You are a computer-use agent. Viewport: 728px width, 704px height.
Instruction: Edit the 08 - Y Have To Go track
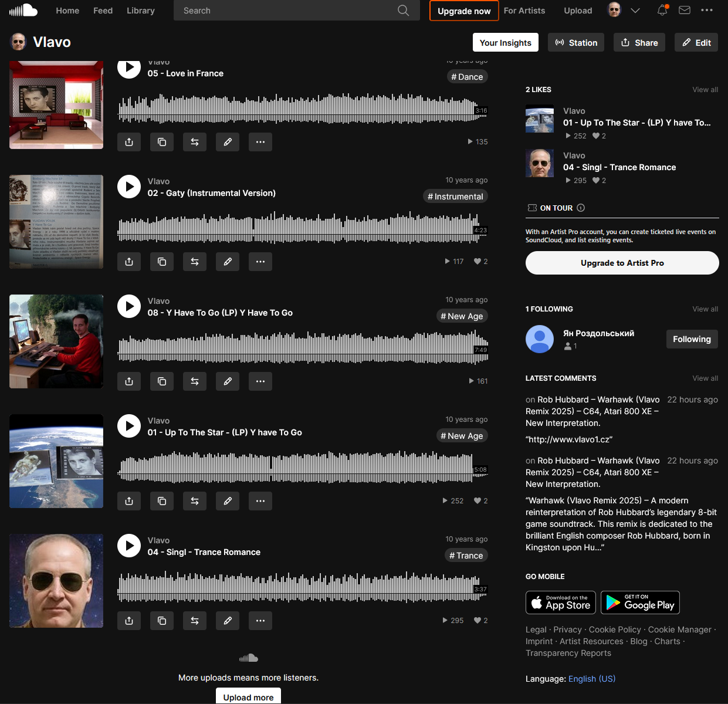pos(228,381)
